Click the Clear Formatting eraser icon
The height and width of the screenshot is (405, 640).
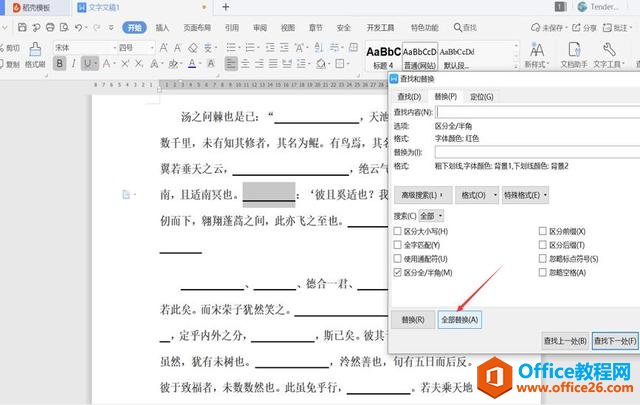coord(193,48)
